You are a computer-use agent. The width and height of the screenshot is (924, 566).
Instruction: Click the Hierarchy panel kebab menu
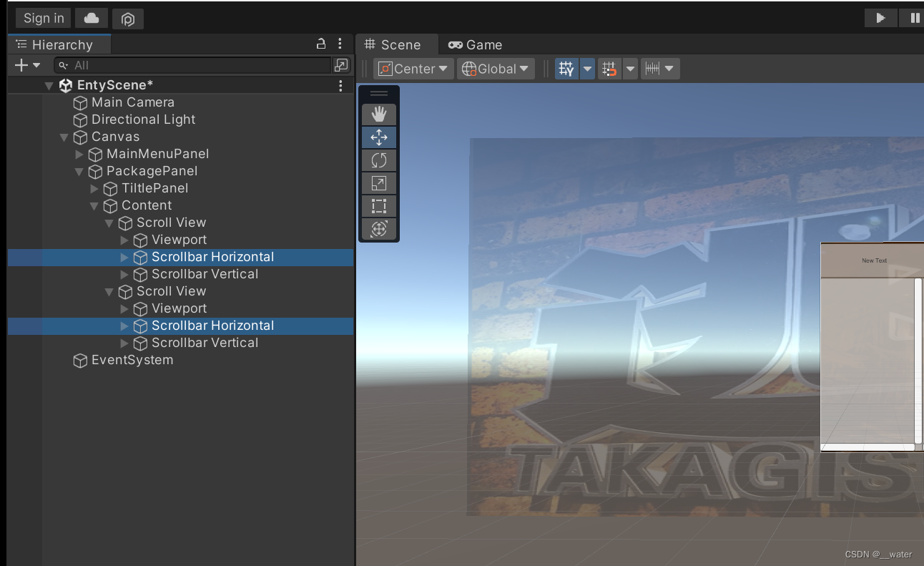pyautogui.click(x=340, y=44)
